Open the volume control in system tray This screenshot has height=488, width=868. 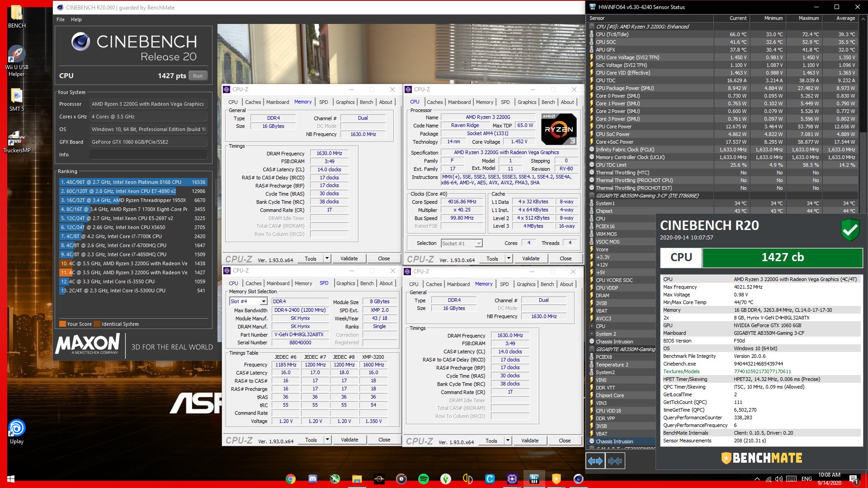click(x=779, y=479)
